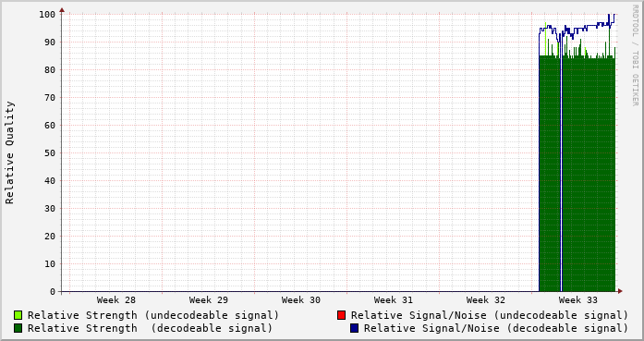Click the red undecodeable Signal/Noise legend swatch
The image size is (644, 341).
tap(341, 315)
